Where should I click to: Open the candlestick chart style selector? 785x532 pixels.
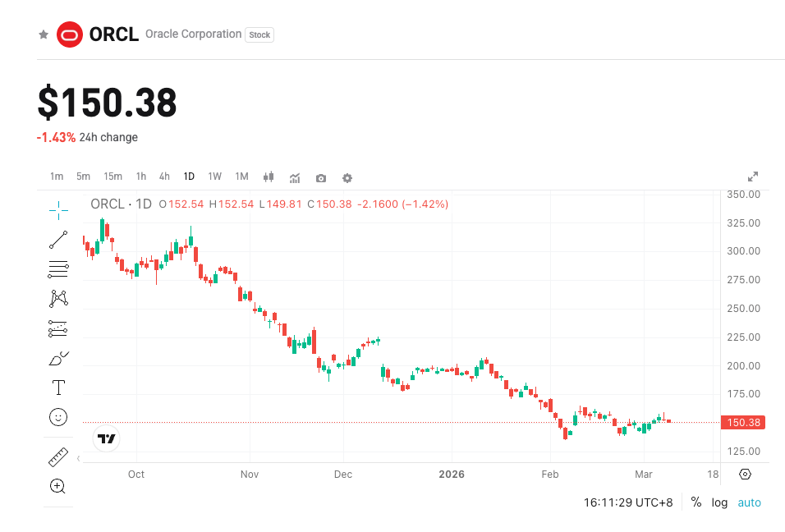(268, 177)
